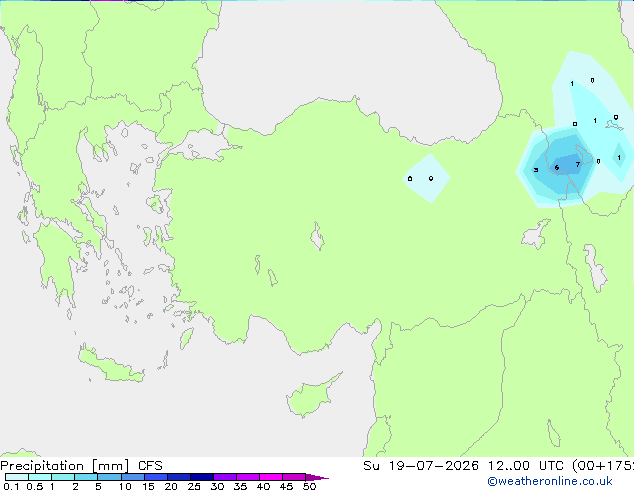Select the 35–40 mm purple legend swatch
Image resolution: width=634 pixels, height=490 pixels.
tap(248, 477)
